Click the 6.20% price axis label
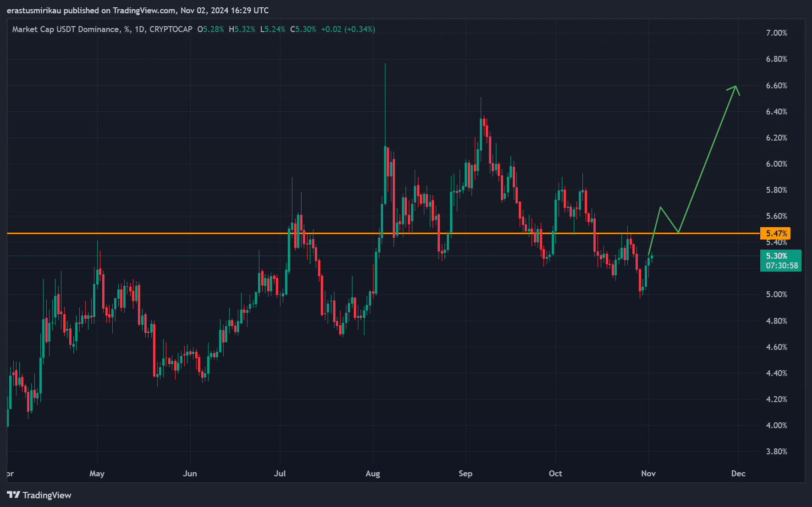 pos(776,138)
